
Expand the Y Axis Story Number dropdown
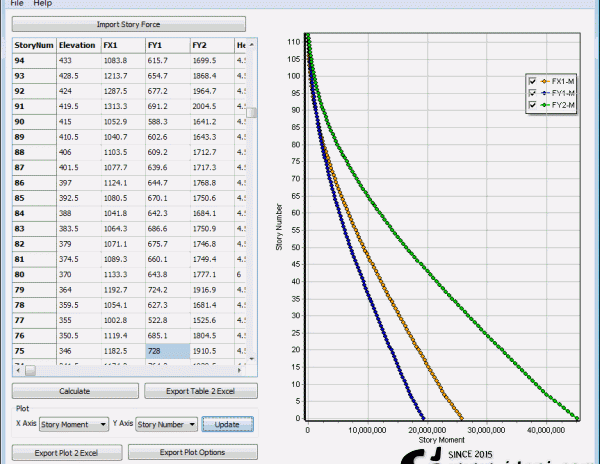coord(165,424)
